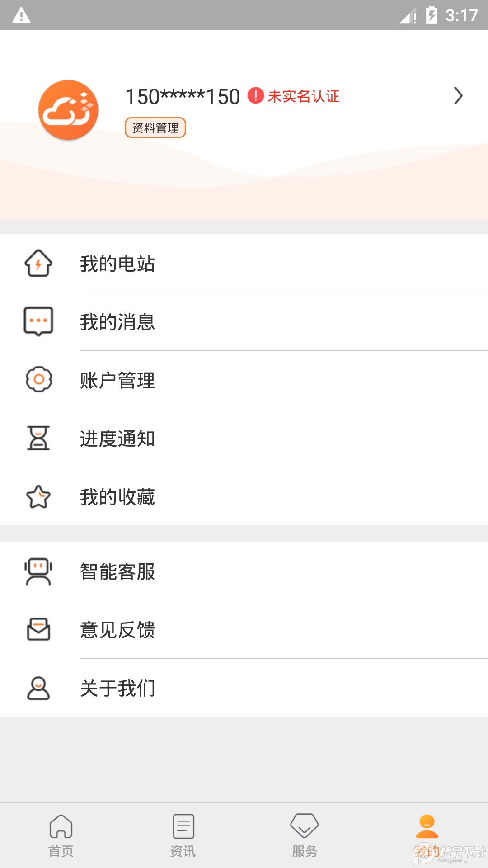Open 我的消息 via the chat bubble icon

click(x=38, y=322)
